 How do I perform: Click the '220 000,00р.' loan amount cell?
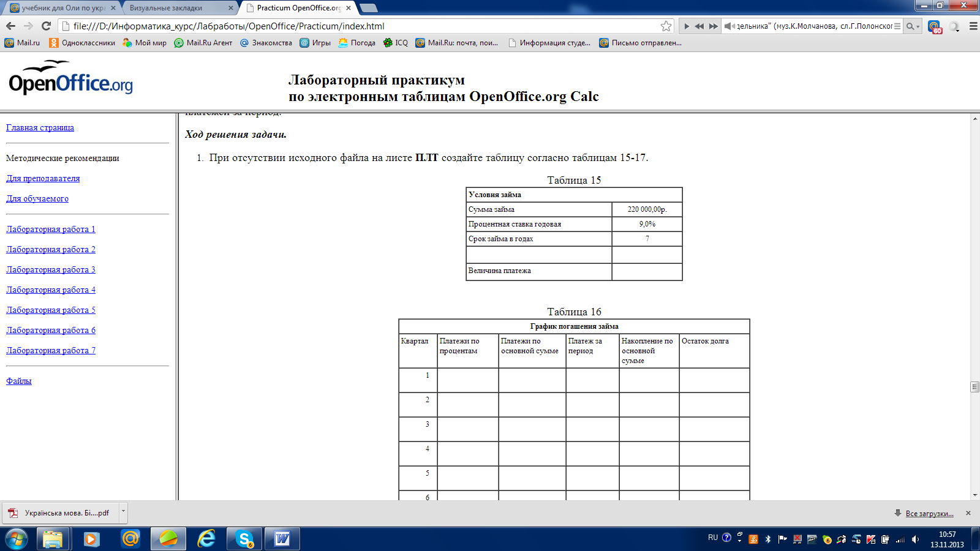647,209
